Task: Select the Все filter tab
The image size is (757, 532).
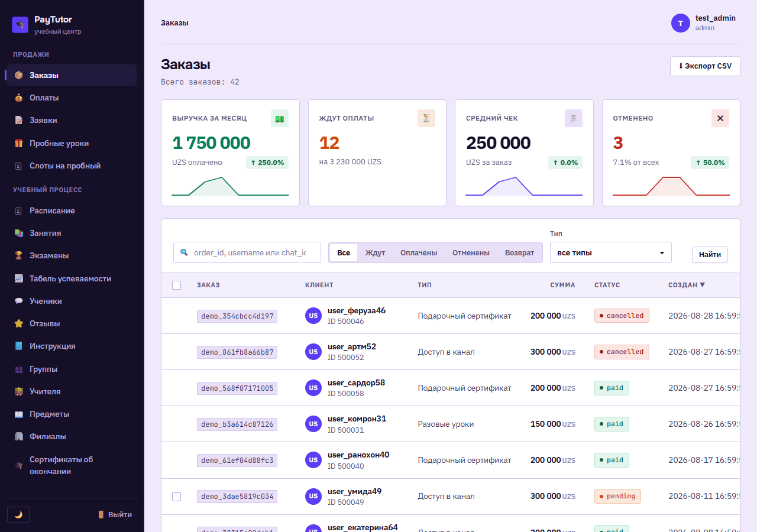Action: click(x=344, y=252)
